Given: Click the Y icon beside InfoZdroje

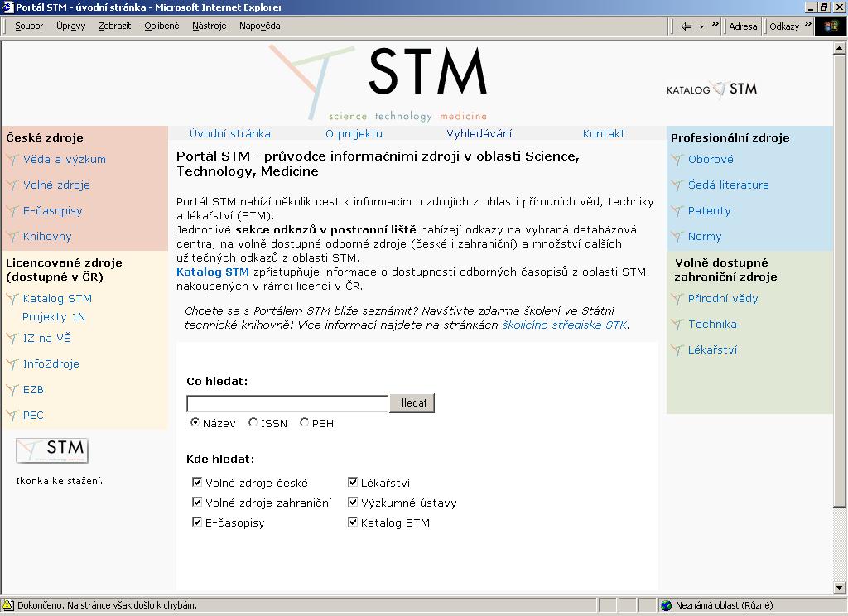Looking at the screenshot, I should [12, 364].
